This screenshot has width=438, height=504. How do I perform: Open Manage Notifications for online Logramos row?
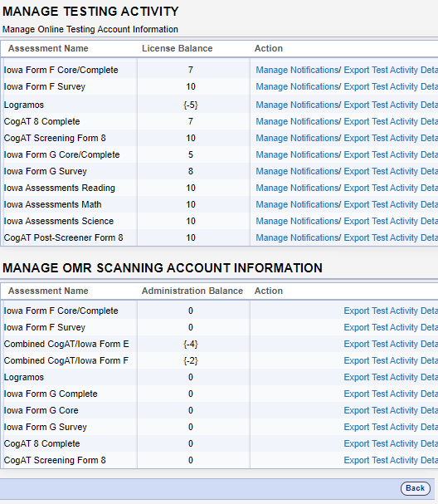pyautogui.click(x=298, y=105)
